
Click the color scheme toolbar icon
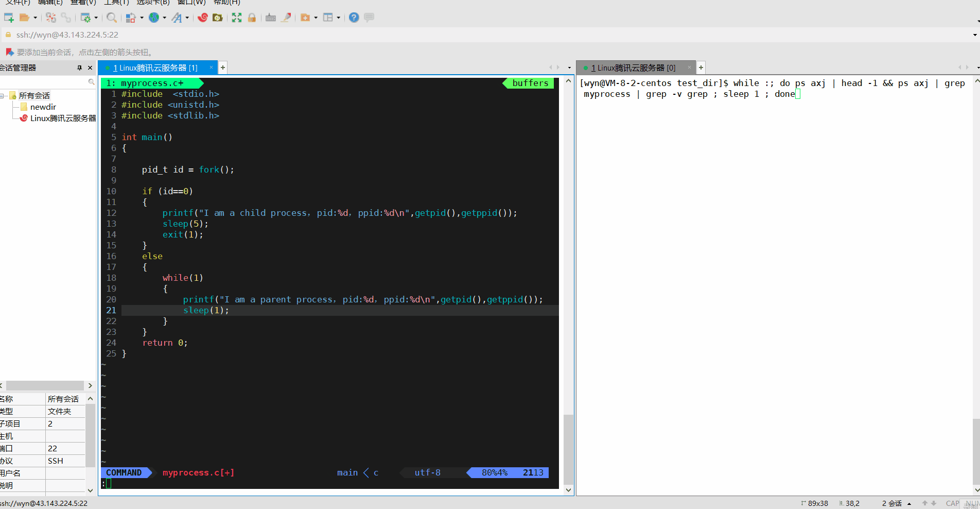point(131,18)
